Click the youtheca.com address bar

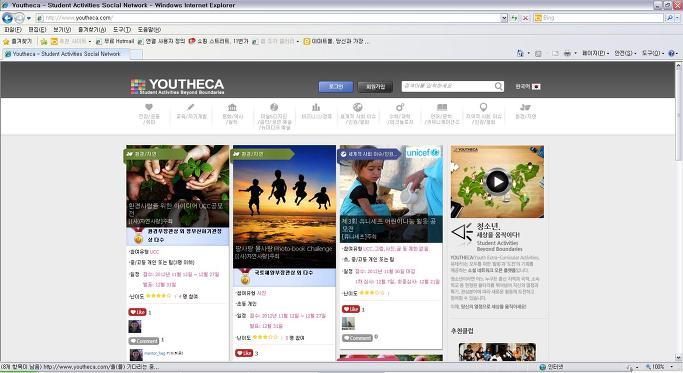[x=268, y=18]
